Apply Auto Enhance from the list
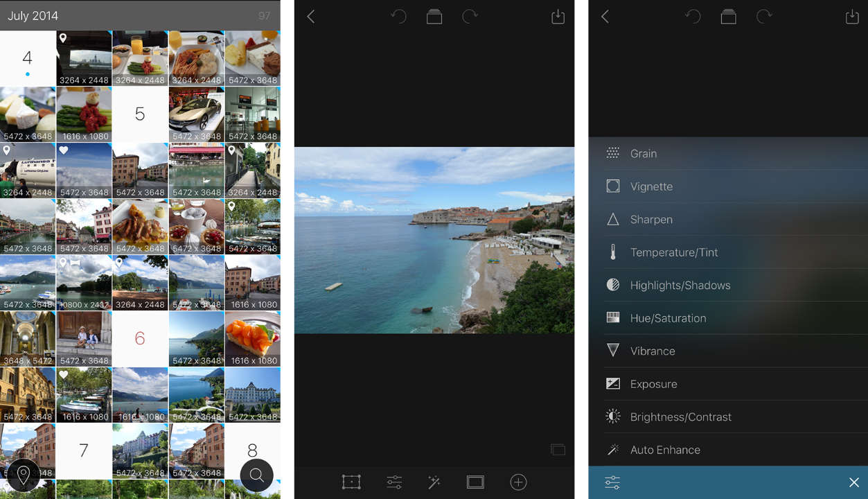This screenshot has height=499, width=868. click(x=664, y=450)
